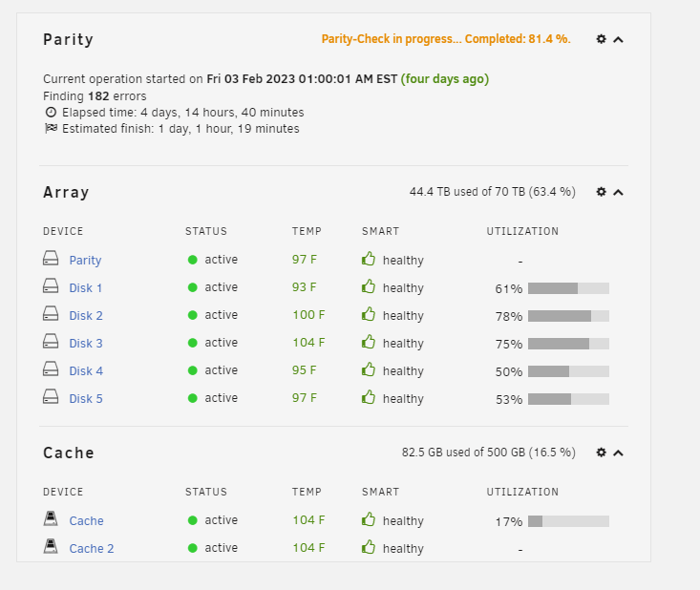Open the Cache section settings gear
Image resolution: width=700 pixels, height=590 pixels.
click(x=602, y=453)
